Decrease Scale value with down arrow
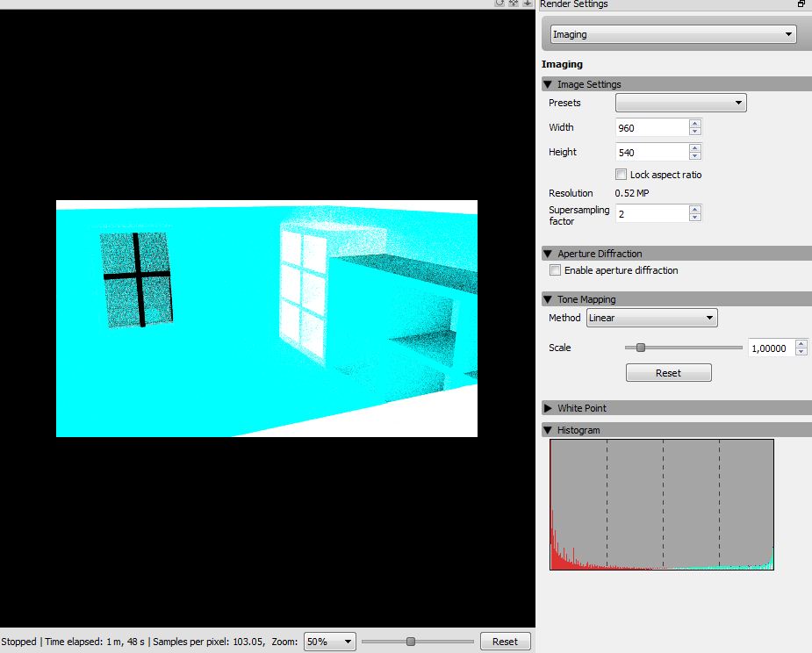 pos(801,352)
